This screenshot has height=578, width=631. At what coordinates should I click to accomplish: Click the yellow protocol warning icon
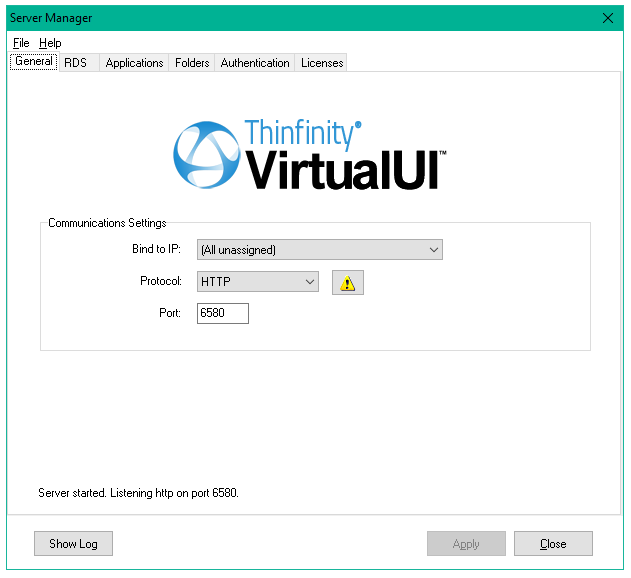tap(348, 283)
